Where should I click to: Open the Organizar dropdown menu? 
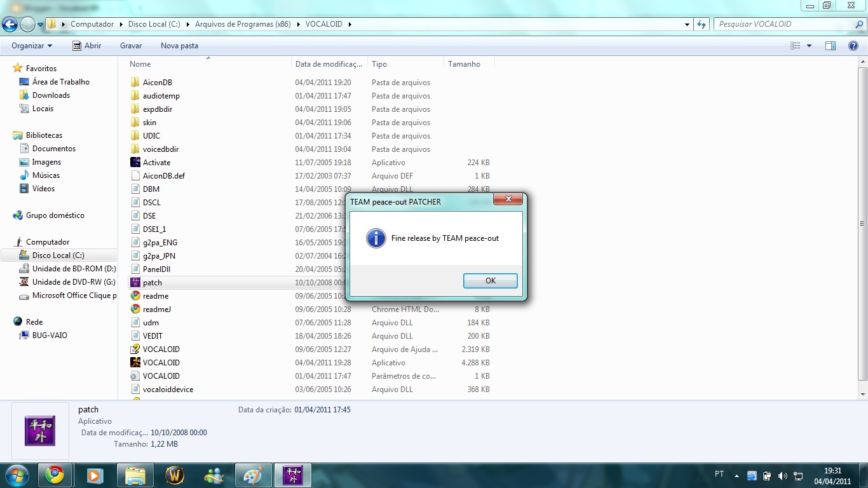click(x=32, y=46)
